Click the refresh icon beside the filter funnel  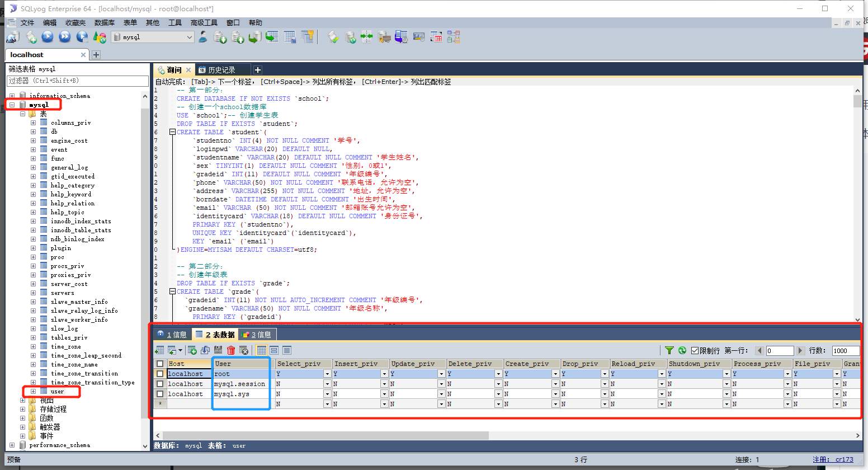(682, 350)
